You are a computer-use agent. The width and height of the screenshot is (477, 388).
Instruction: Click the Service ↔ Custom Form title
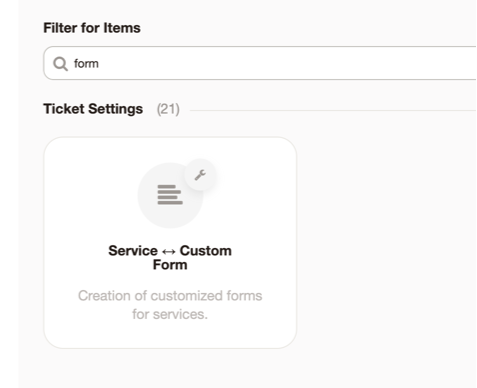click(x=170, y=258)
